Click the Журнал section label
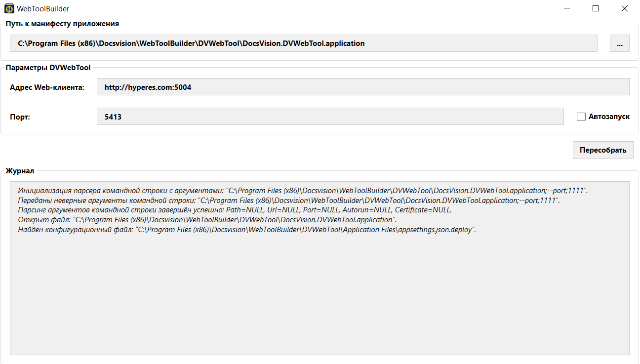Screen dimensions: 640x364 coord(19,170)
